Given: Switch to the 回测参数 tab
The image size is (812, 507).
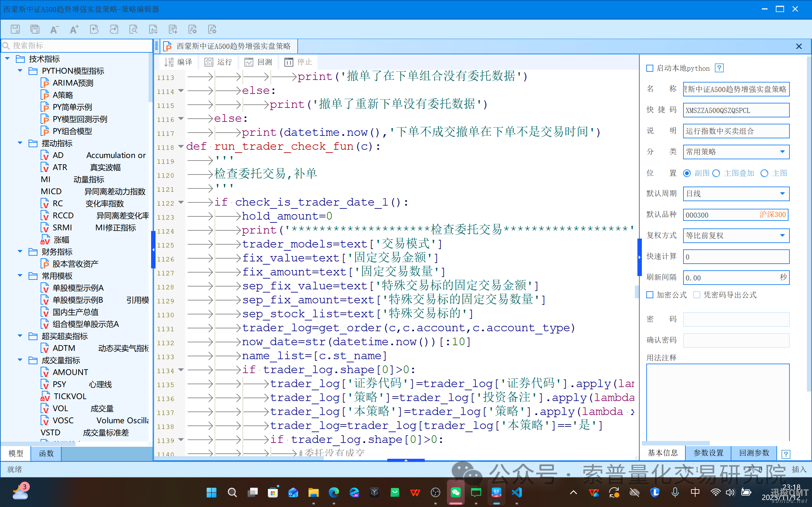Looking at the screenshot, I should (x=753, y=453).
